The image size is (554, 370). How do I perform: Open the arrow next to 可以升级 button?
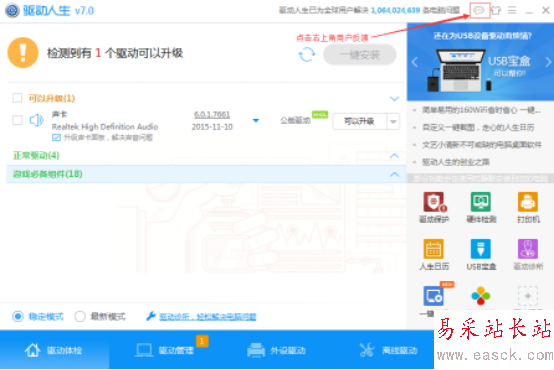(393, 122)
